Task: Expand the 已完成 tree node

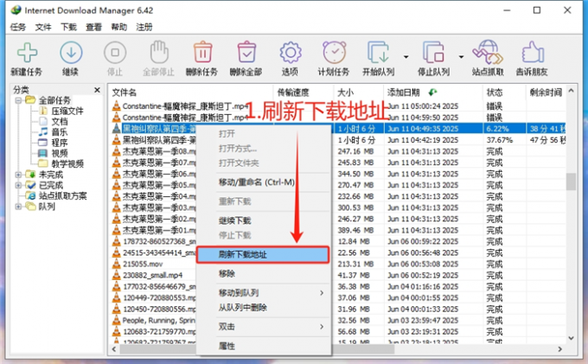Action: (x=18, y=185)
